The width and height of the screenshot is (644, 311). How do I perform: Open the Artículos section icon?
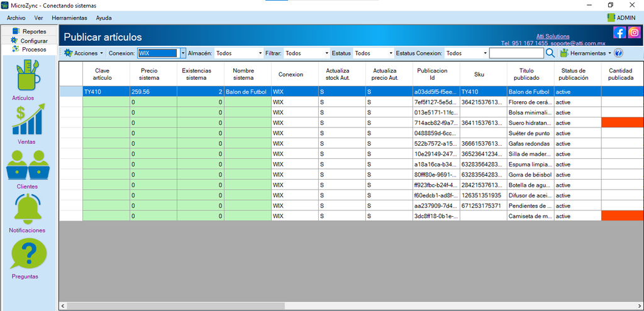point(28,75)
